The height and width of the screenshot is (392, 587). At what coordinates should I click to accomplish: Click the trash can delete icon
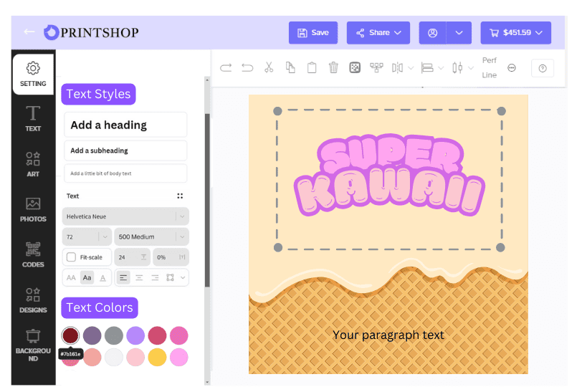coord(333,68)
